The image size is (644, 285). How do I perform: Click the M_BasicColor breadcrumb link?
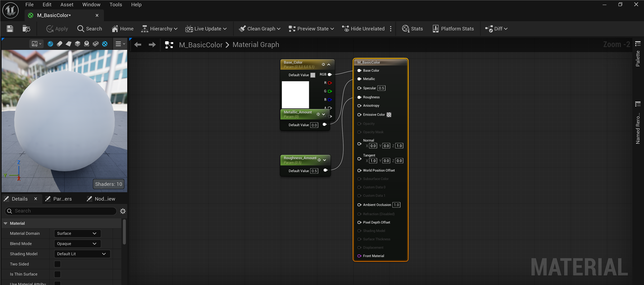201,45
